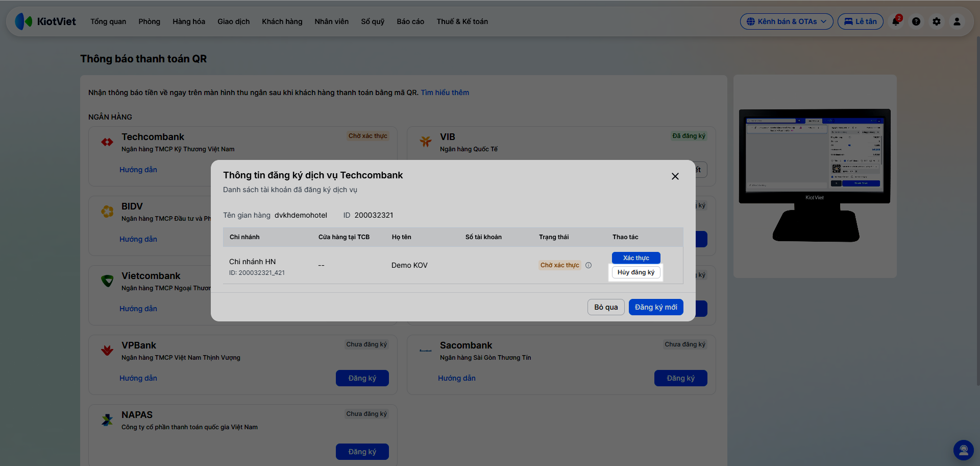
Task: Click the store name dvkhdemohotel
Action: 301,215
